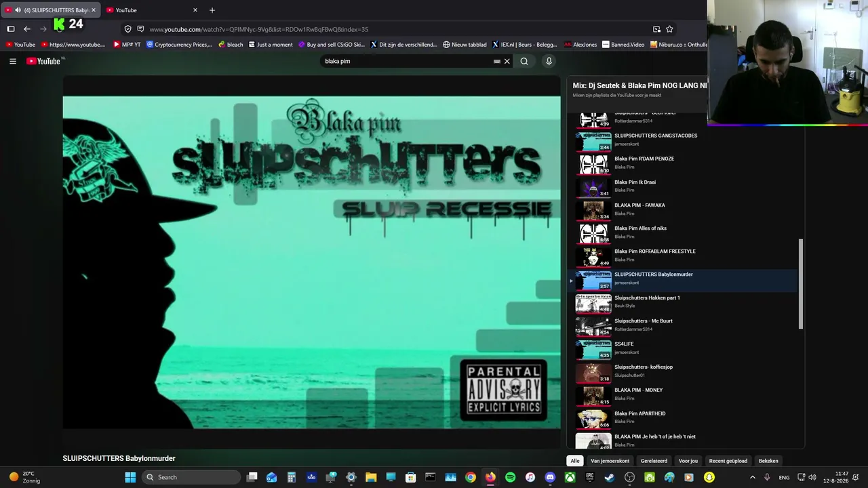Open the 'Buy and sell CS:GO Ski...' bookmark
Image resolution: width=868 pixels, height=488 pixels.
[332, 45]
